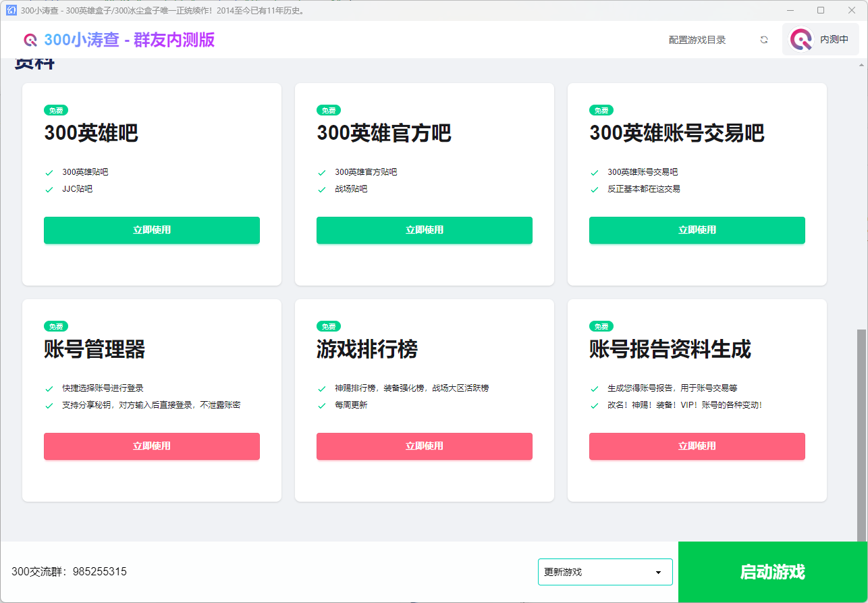Click the 免费 badge on 账号报告资料生成 card

pos(601,326)
